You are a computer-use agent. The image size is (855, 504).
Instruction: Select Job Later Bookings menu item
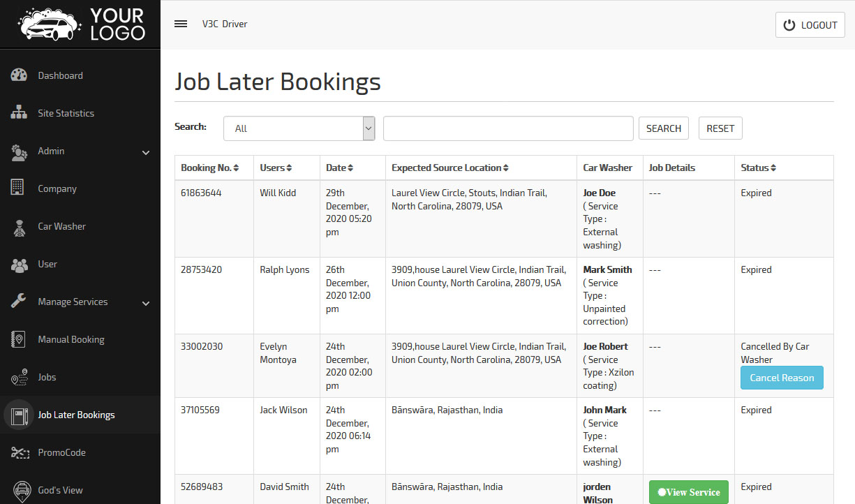click(80, 415)
